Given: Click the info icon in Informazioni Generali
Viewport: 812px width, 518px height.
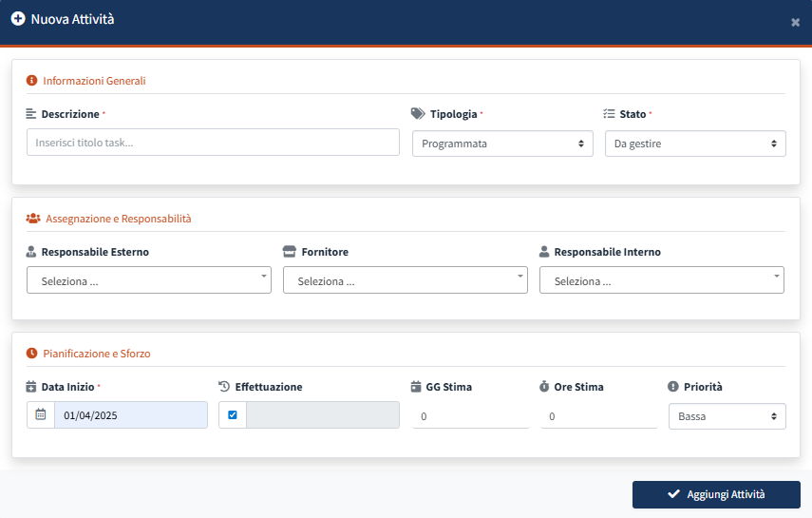Looking at the screenshot, I should click(x=31, y=81).
